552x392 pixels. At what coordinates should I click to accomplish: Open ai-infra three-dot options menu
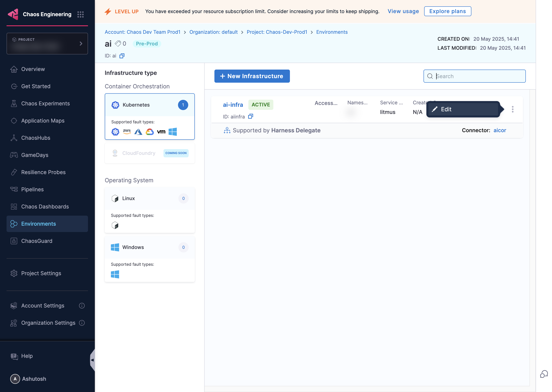click(x=513, y=109)
